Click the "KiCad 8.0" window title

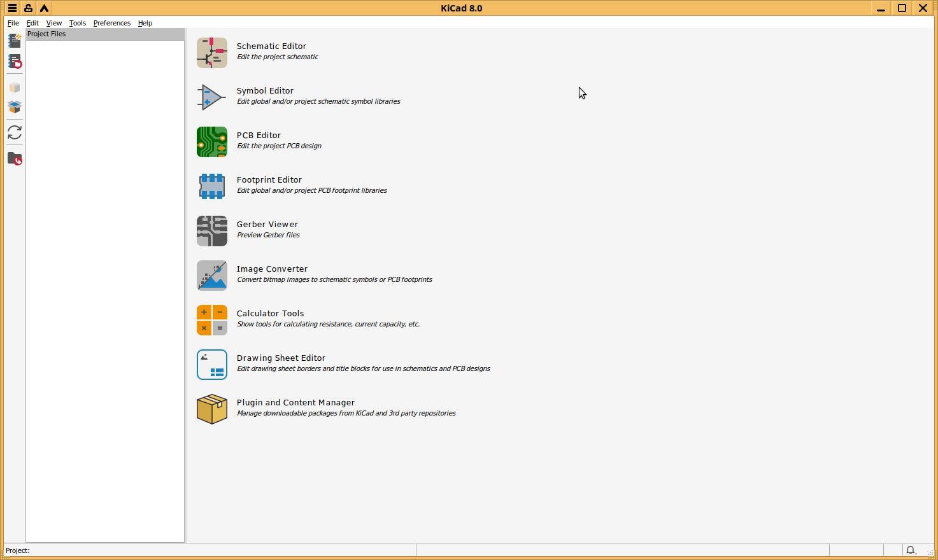[x=462, y=8]
